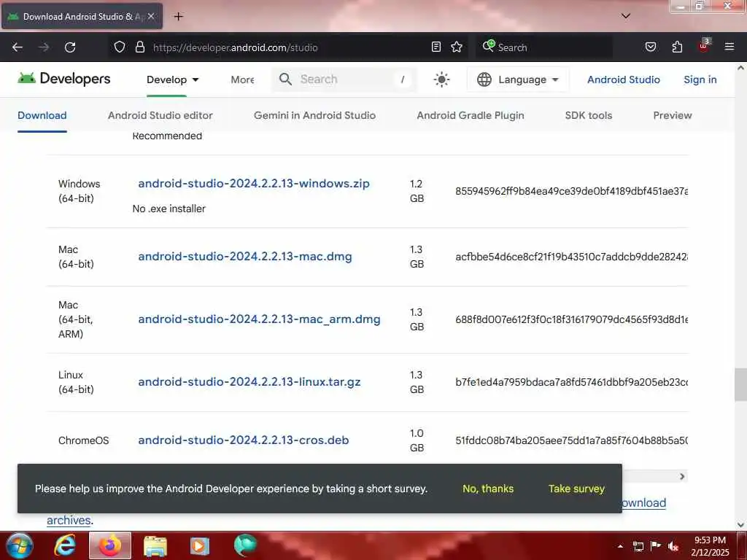Open the Preview tab

coord(672,115)
